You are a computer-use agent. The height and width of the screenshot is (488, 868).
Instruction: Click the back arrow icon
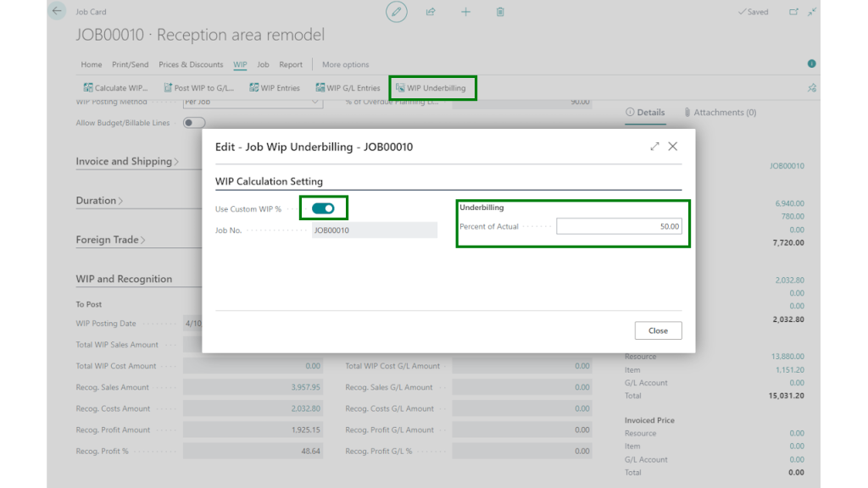click(58, 12)
